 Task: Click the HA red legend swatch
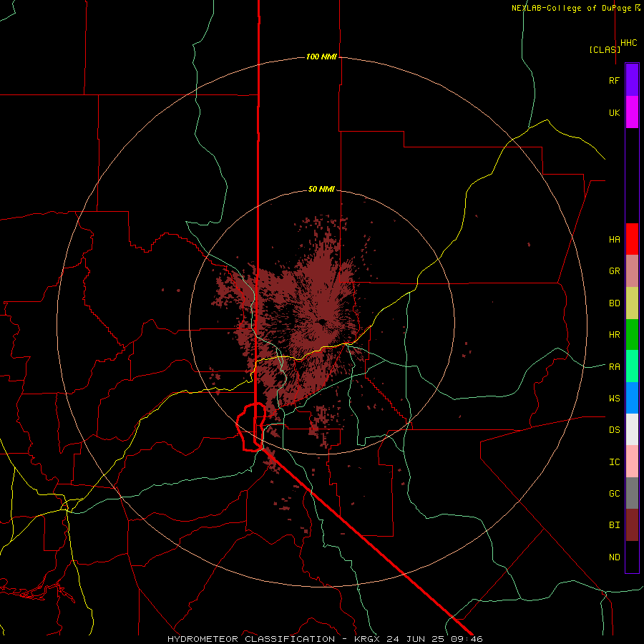click(632, 239)
